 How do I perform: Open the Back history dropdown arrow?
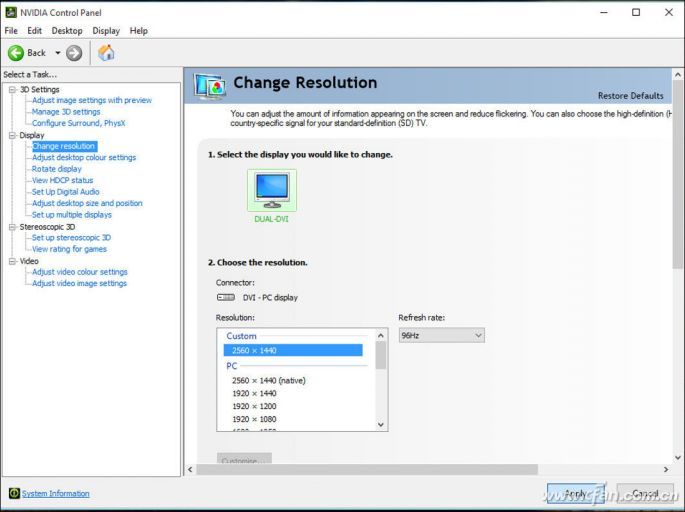click(58, 53)
